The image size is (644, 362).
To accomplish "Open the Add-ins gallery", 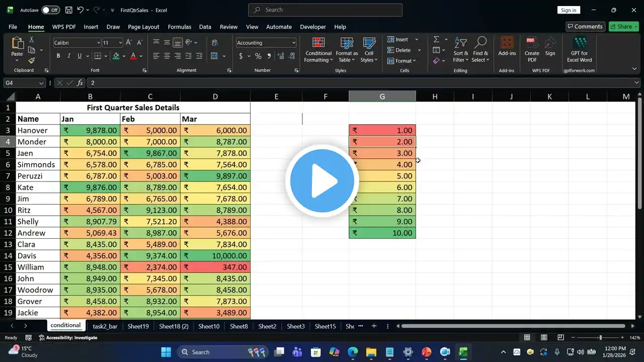I will (507, 47).
